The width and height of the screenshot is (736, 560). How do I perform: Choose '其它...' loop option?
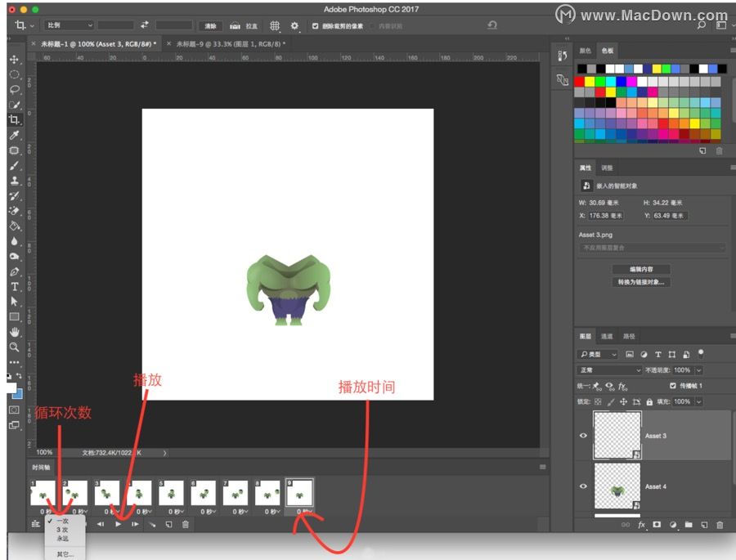[65, 554]
